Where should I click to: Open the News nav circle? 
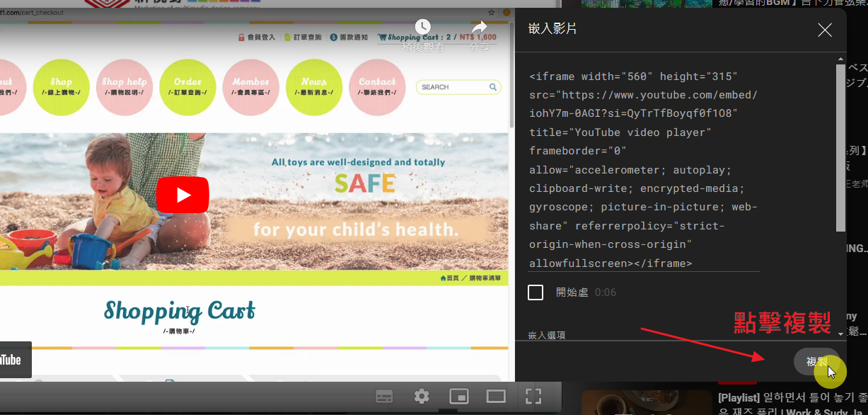click(x=314, y=87)
